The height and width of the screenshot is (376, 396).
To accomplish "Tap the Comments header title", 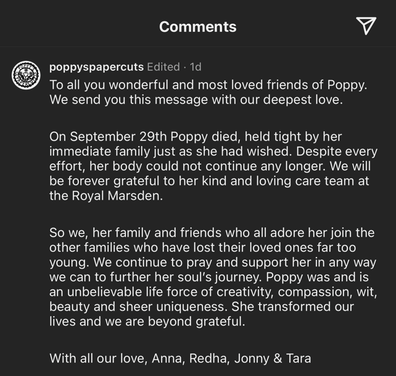I will coord(198,27).
